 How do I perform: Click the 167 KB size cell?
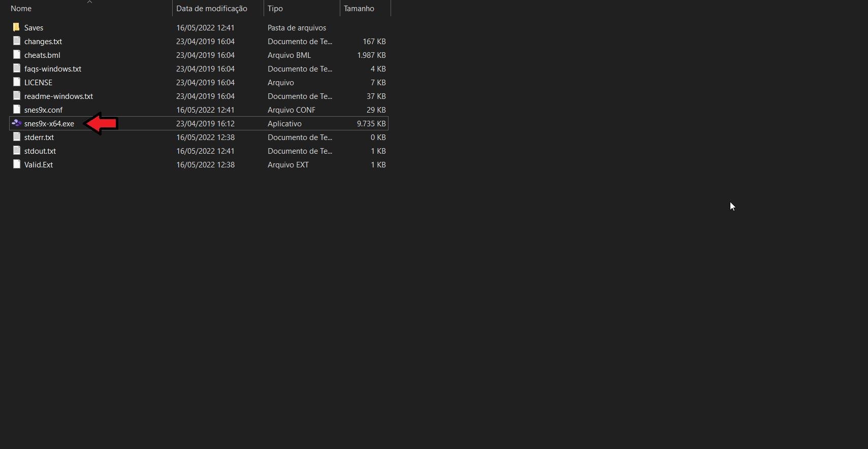click(374, 42)
